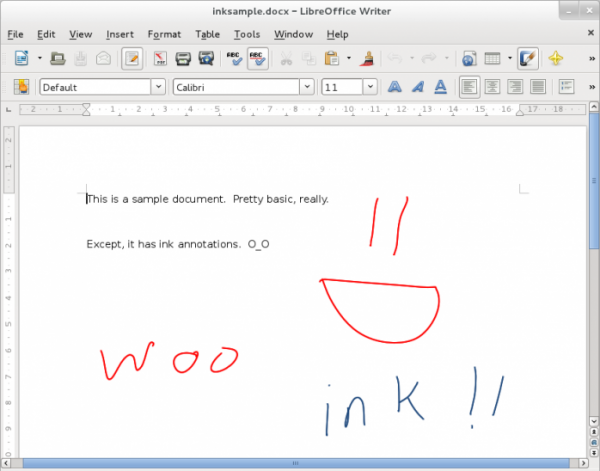Open the Redo history dropdown arrow
Screen dimensions: 600x471
point(446,59)
